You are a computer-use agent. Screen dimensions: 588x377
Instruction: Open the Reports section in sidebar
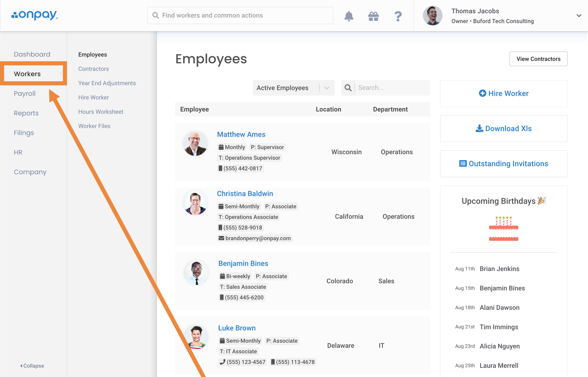pyautogui.click(x=26, y=113)
